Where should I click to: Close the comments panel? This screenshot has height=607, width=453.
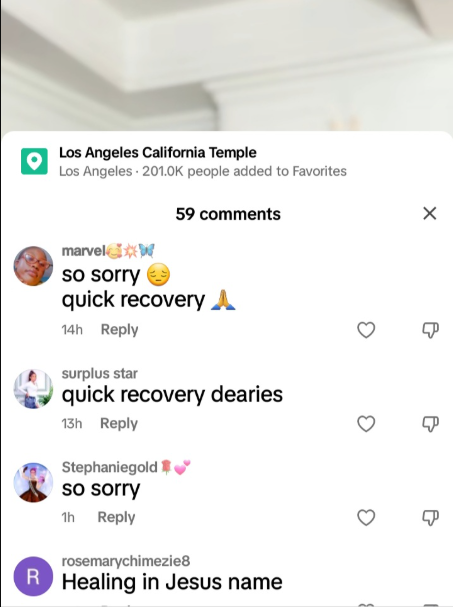coord(430,213)
